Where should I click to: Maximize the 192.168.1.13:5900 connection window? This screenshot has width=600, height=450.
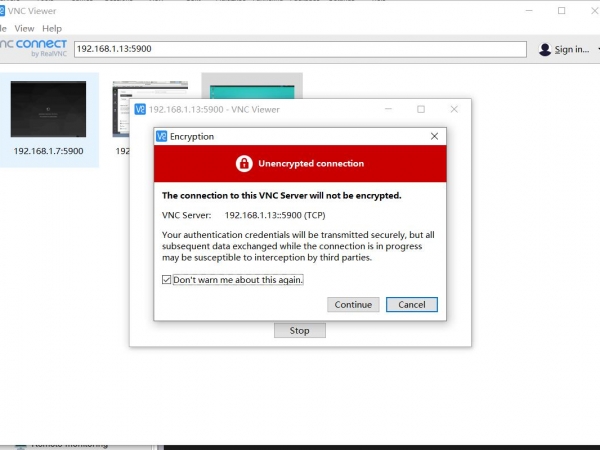coord(421,109)
